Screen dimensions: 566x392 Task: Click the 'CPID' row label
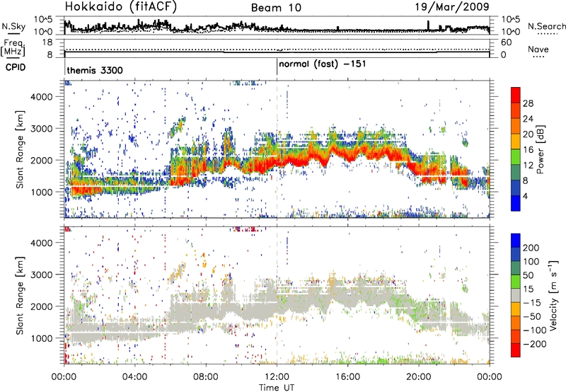[x=16, y=67]
